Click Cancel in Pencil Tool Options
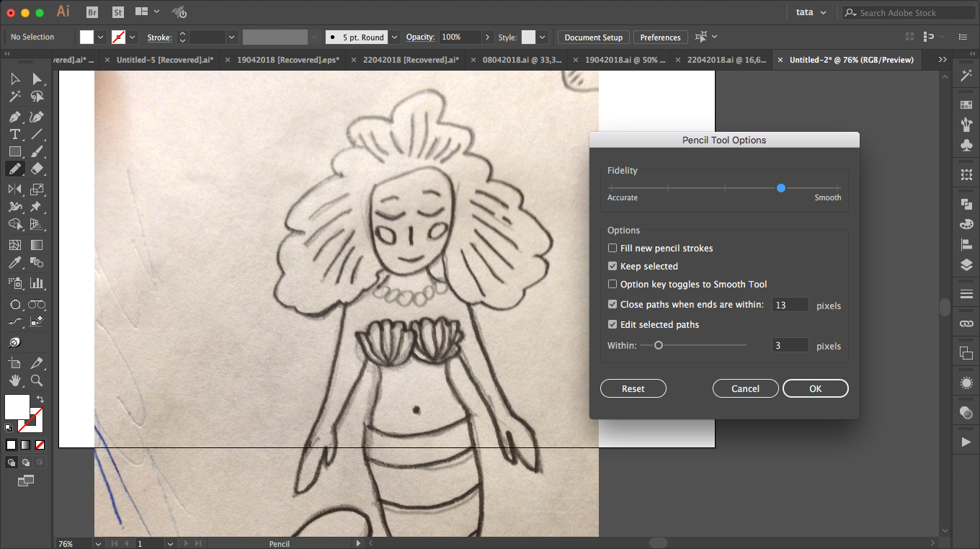Viewport: 980px width, 549px height. [x=746, y=388]
